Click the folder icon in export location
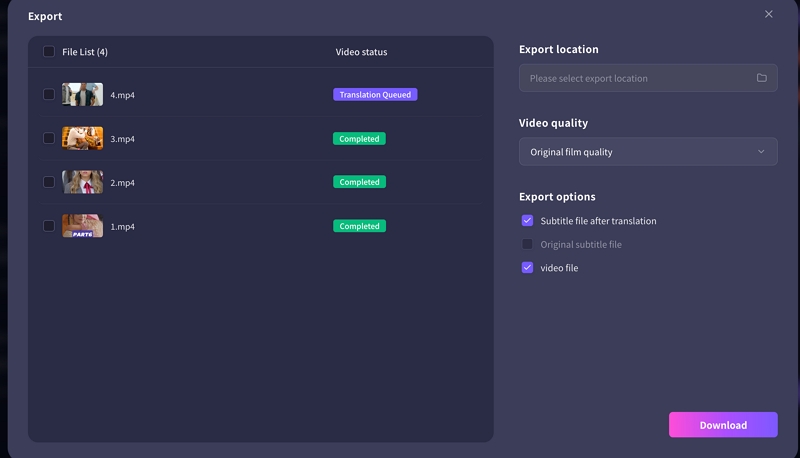 (761, 78)
